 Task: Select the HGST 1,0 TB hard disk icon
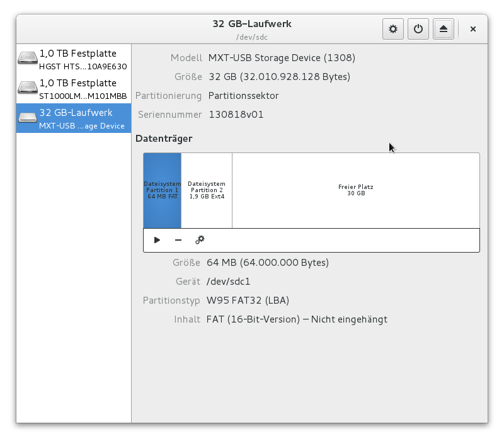click(27, 59)
